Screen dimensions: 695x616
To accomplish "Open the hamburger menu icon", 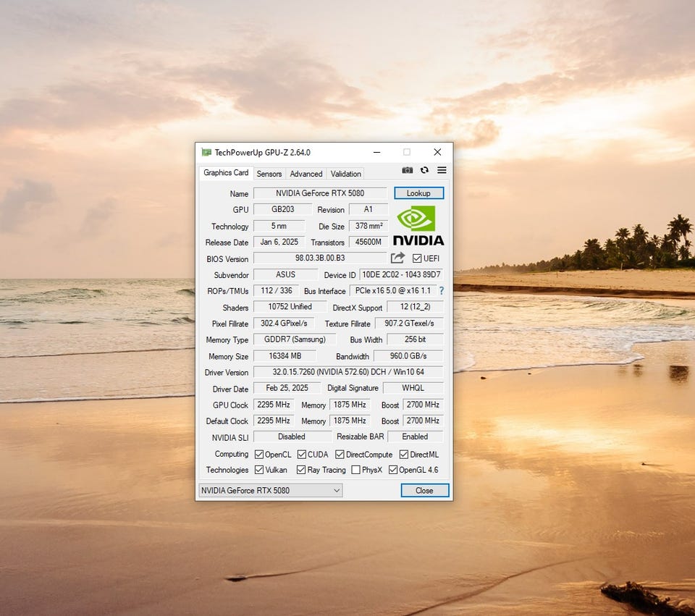I will [442, 170].
